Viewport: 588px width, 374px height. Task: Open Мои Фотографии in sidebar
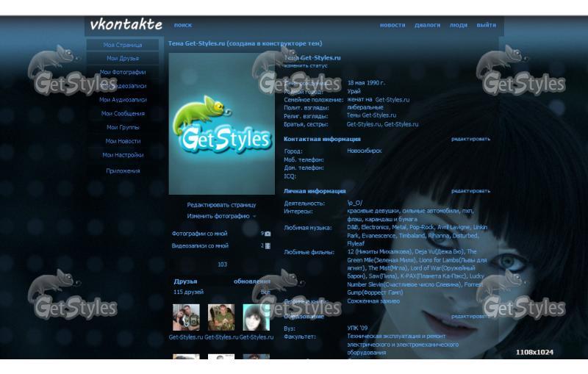[x=123, y=72]
